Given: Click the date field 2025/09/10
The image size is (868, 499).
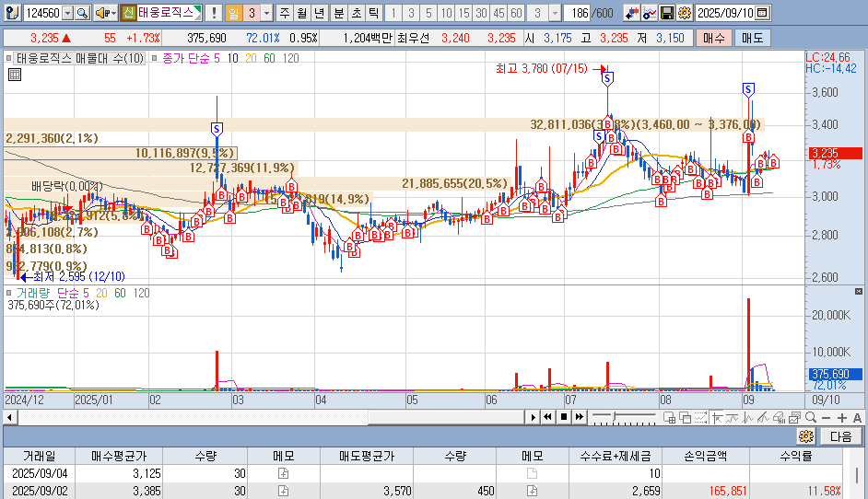Looking at the screenshot, I should [x=725, y=13].
